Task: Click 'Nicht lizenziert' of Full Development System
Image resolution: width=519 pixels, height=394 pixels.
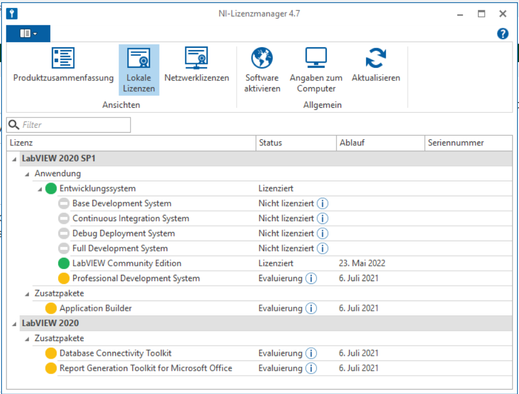Action: tap(286, 248)
